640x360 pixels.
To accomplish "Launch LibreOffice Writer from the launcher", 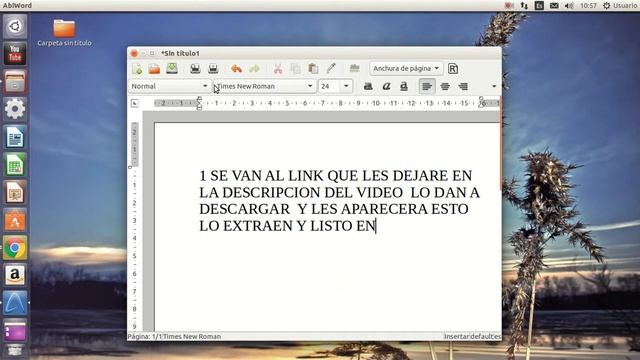I will tap(15, 137).
